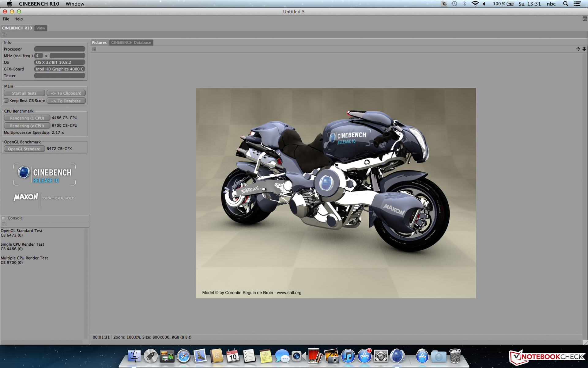Click the layout toggle icon at top right
The image size is (588, 368).
point(585,19)
